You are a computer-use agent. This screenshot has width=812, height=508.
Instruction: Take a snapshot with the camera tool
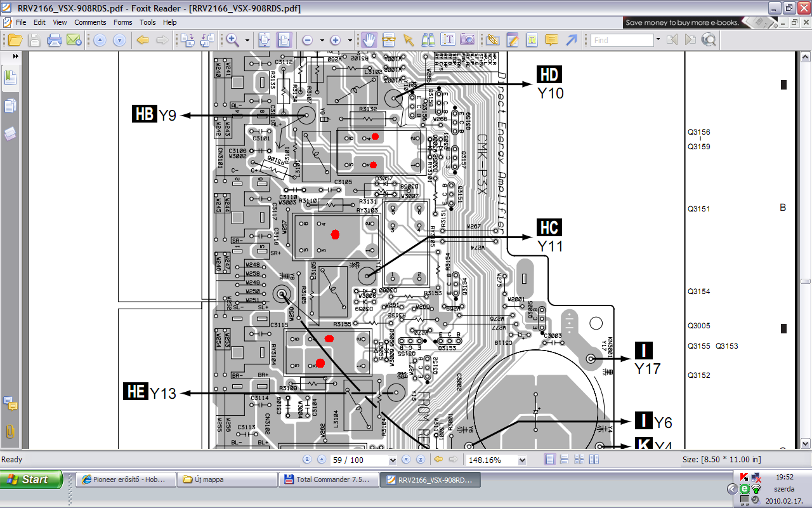(468, 40)
